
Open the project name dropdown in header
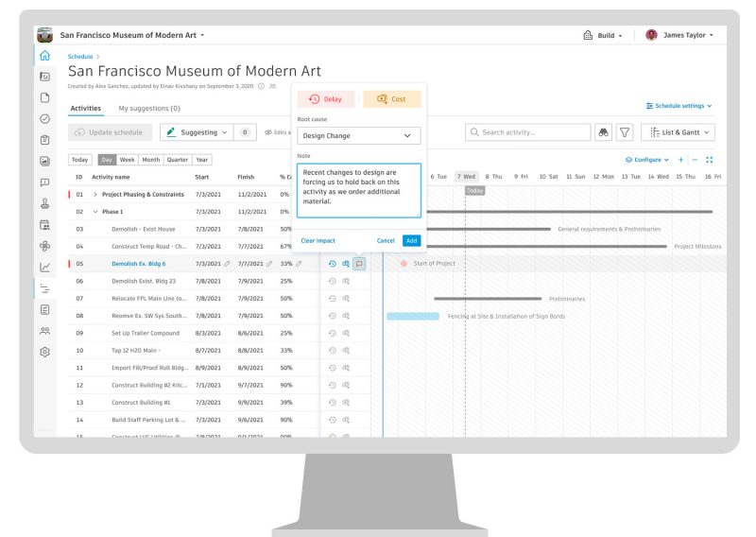pos(132,35)
